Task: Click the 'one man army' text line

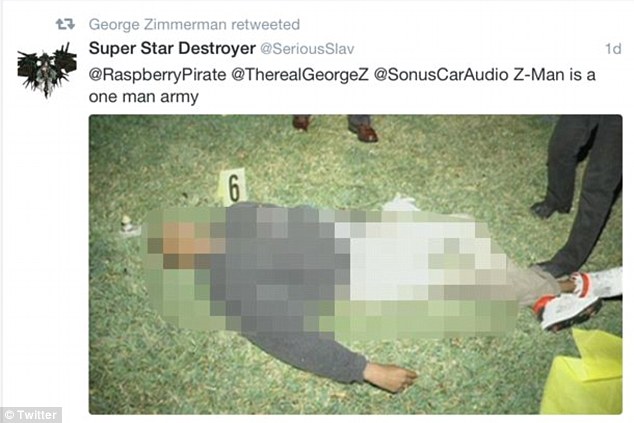Action: pyautogui.click(x=144, y=97)
